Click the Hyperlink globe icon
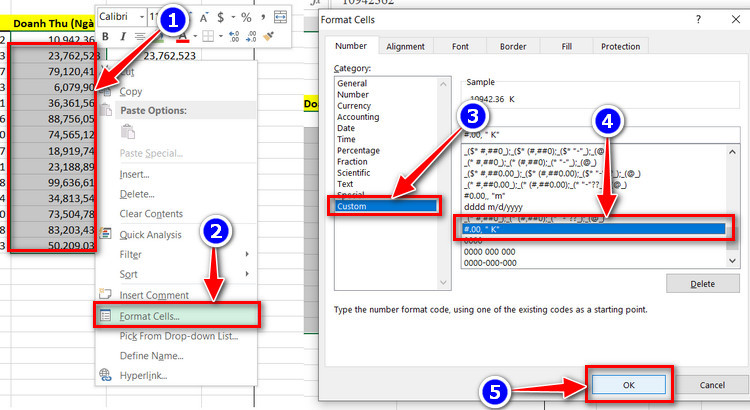The width and height of the screenshot is (750, 410). pos(105,375)
